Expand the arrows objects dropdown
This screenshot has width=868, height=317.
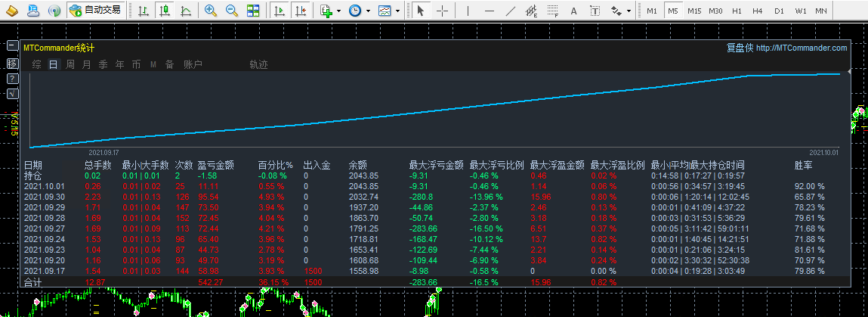pos(629,11)
